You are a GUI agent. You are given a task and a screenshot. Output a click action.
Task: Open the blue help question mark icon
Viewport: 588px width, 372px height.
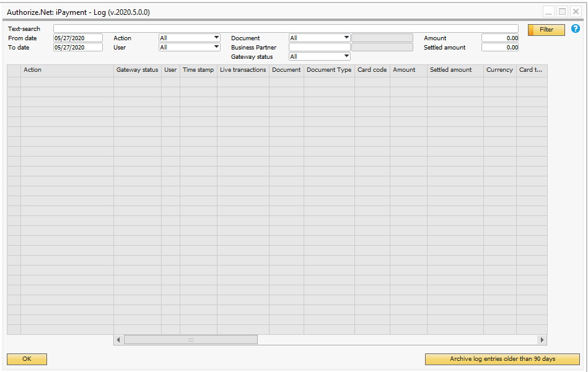pos(575,28)
